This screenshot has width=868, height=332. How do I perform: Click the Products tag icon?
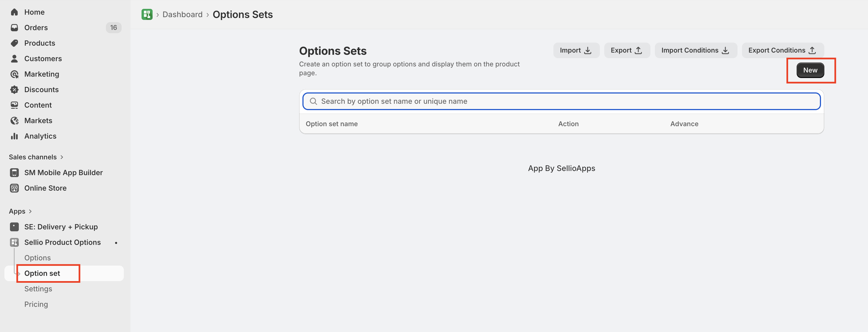pyautogui.click(x=14, y=43)
